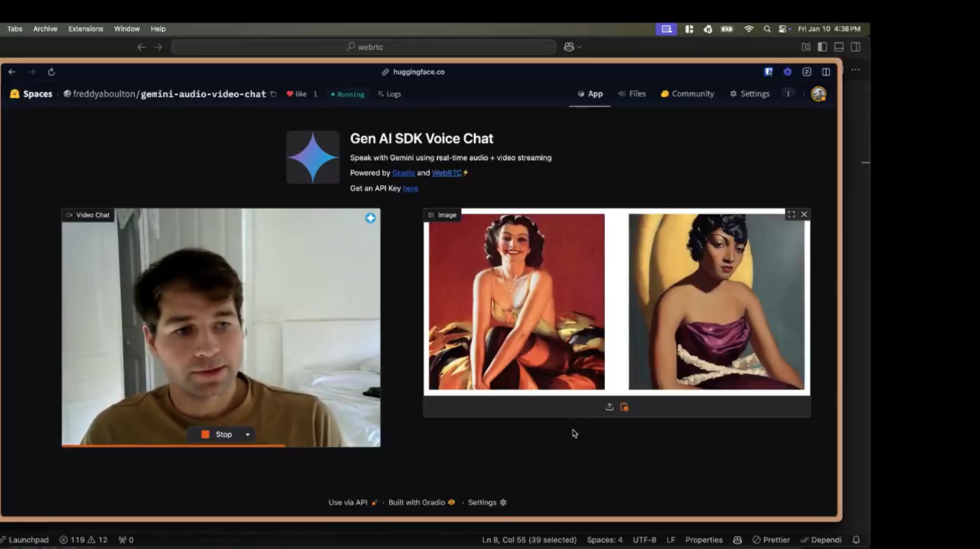Stop the video chat stream
The image size is (980, 549).
pos(217,435)
